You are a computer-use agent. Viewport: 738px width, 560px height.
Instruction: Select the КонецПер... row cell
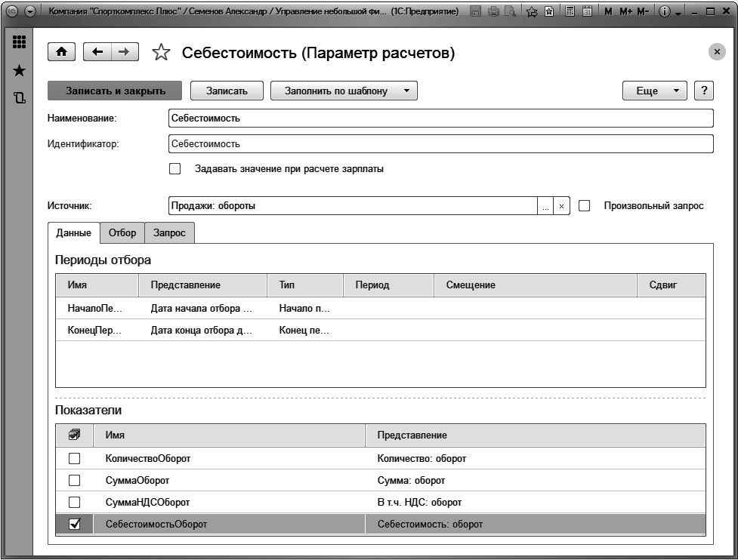97,330
